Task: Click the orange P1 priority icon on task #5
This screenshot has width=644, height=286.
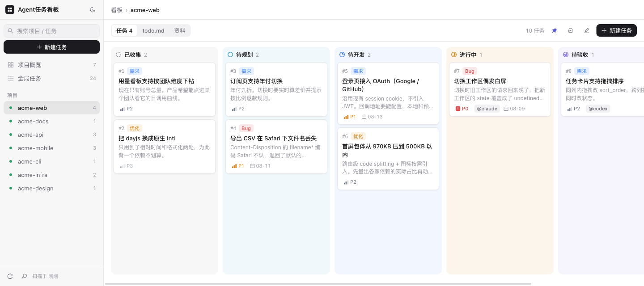Action: pos(346,117)
